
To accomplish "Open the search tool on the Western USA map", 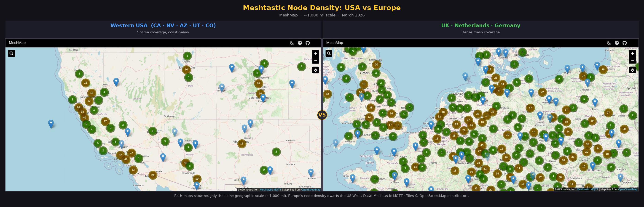I will 11,53.
